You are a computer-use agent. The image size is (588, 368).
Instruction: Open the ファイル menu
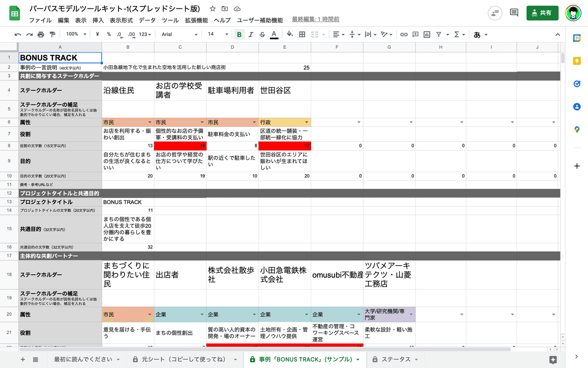point(40,20)
